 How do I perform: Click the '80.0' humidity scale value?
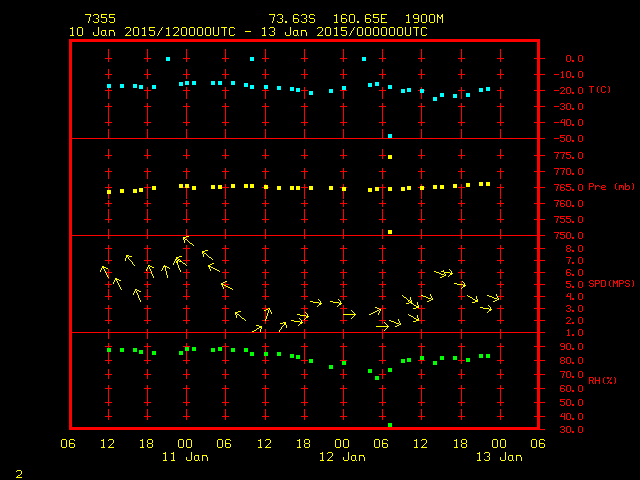coord(571,361)
